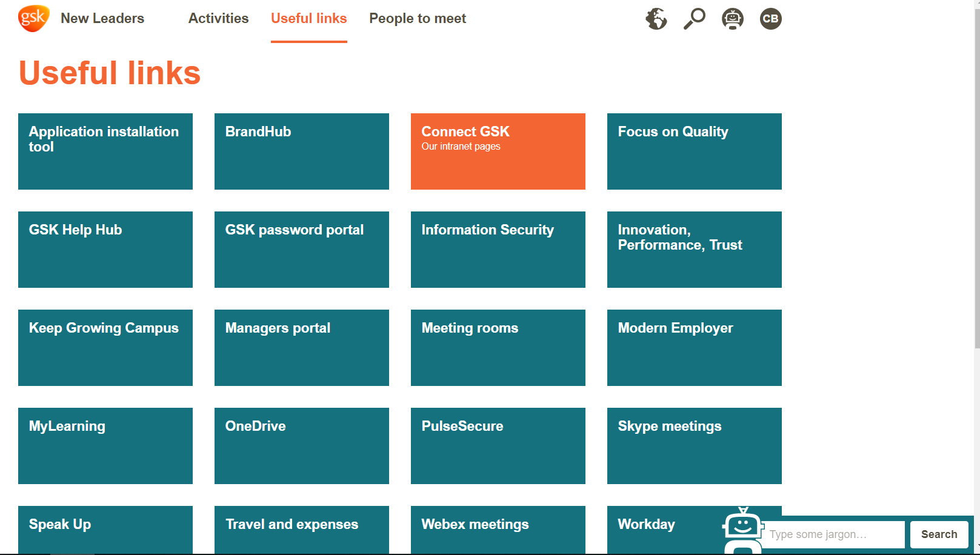Open the Application installation tool tile
Image resolution: width=980 pixels, height=555 pixels.
tap(105, 151)
